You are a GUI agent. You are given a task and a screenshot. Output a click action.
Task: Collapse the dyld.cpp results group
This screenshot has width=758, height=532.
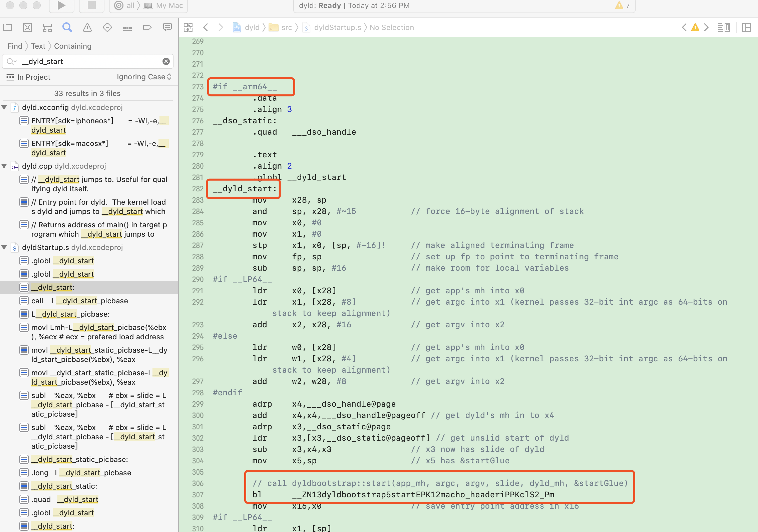tap(5, 166)
